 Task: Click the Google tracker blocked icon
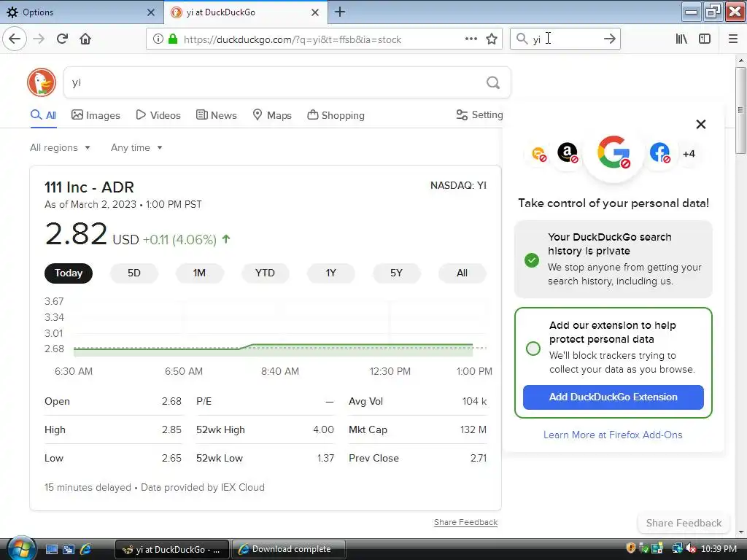[614, 152]
